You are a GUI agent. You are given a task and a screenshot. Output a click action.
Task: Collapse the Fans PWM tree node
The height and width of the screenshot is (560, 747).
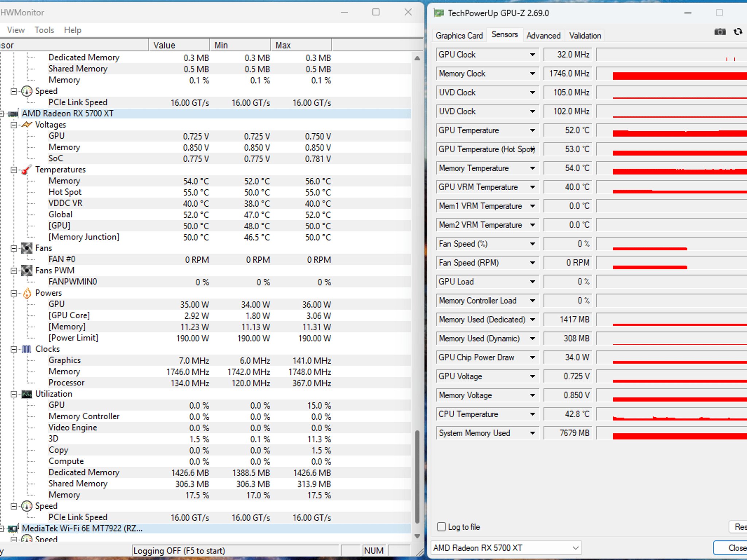pos(13,271)
